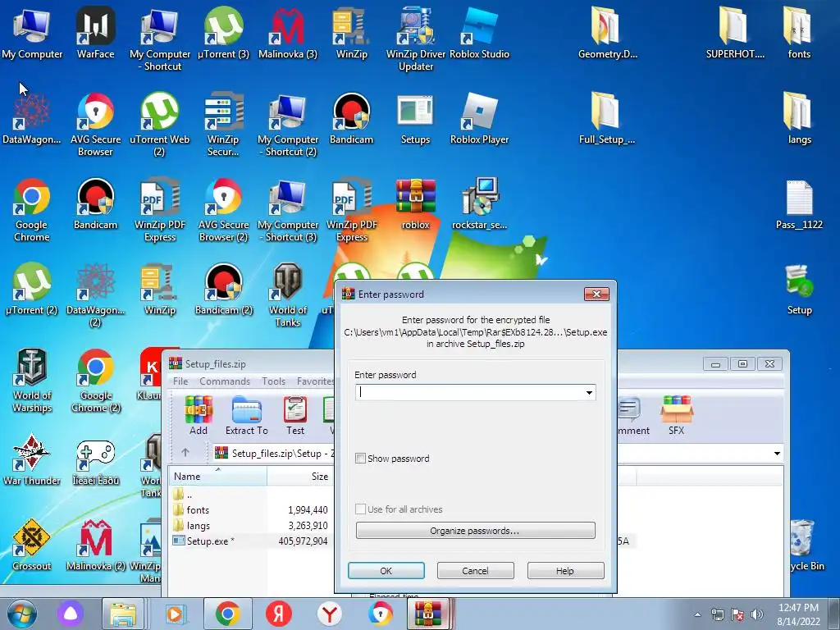Image resolution: width=840 pixels, height=630 pixels.
Task: Open the Favorites menu in WinRAR
Action: 316,381
